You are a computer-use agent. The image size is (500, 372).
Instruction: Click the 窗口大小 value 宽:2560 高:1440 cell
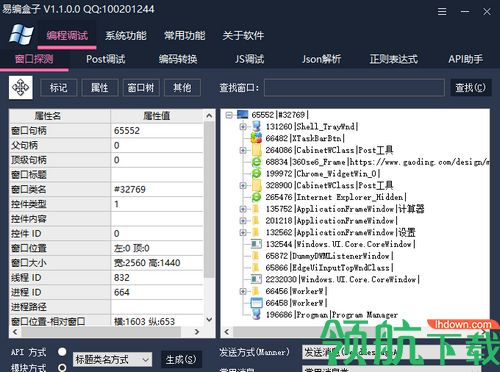(157, 263)
